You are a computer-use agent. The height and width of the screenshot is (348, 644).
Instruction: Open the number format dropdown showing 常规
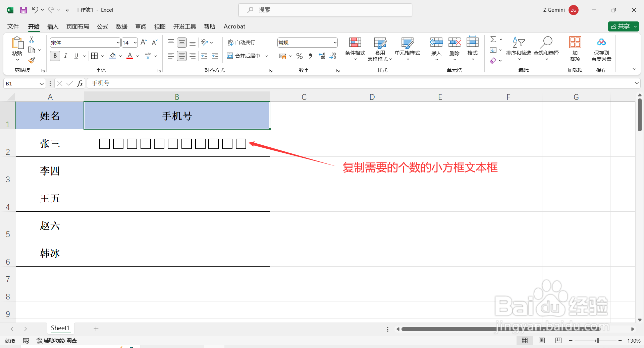(335, 42)
